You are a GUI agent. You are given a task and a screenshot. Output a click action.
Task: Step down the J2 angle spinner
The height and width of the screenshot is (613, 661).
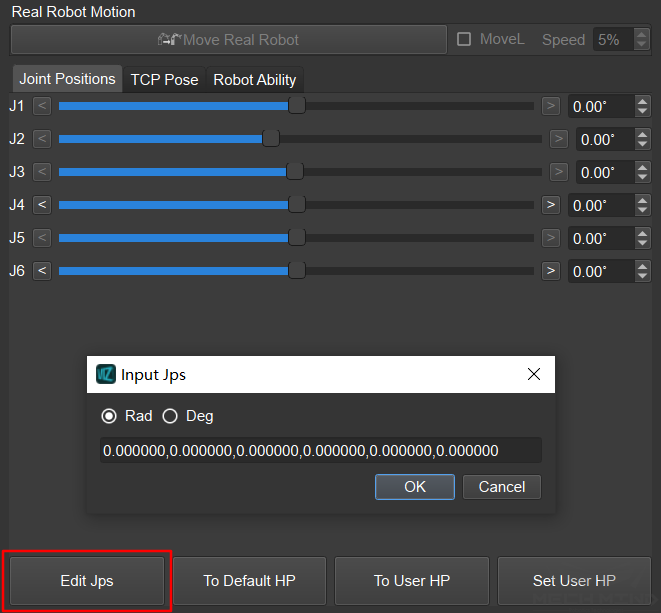pos(642,144)
